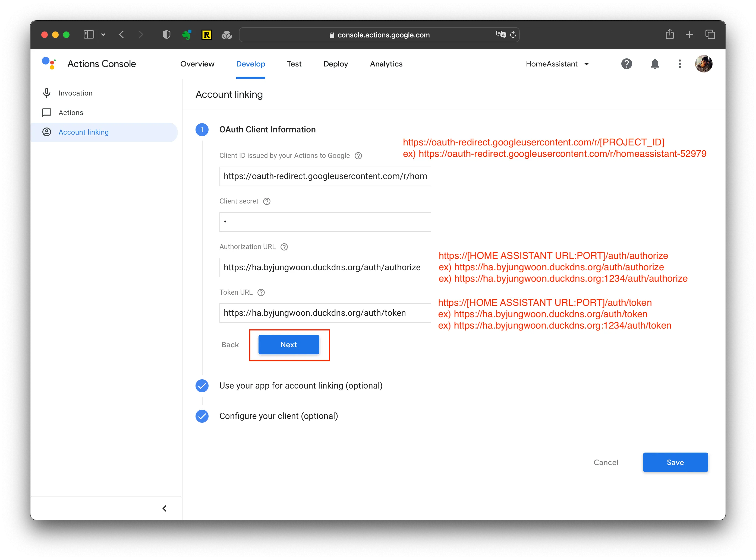
Task: Click the help icon next to Authorization URL
Action: pyautogui.click(x=284, y=247)
